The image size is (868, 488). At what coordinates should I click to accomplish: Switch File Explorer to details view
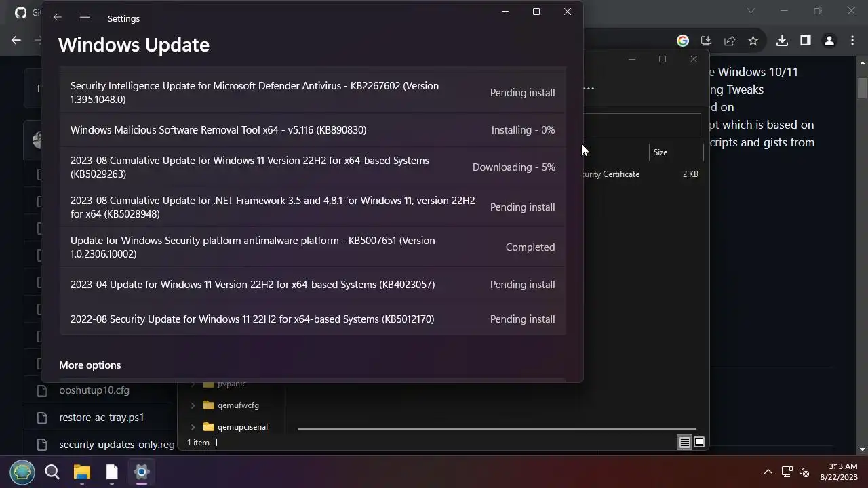coord(685,443)
